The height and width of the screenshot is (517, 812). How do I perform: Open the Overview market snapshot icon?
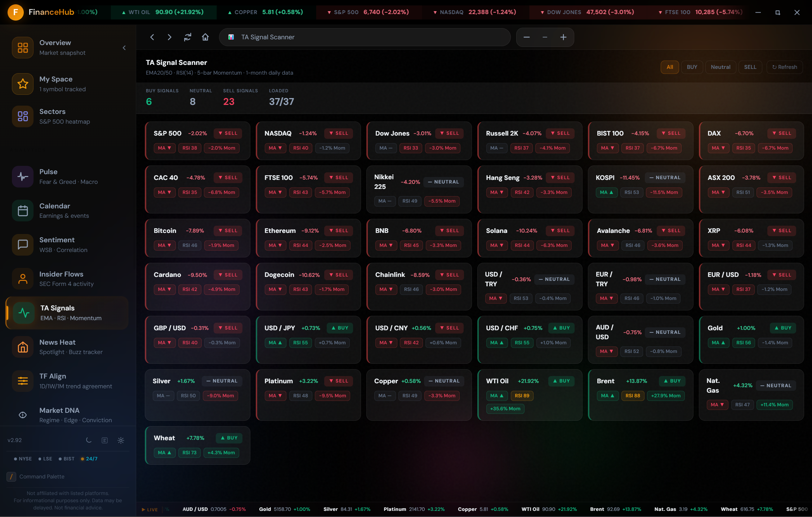[23, 48]
